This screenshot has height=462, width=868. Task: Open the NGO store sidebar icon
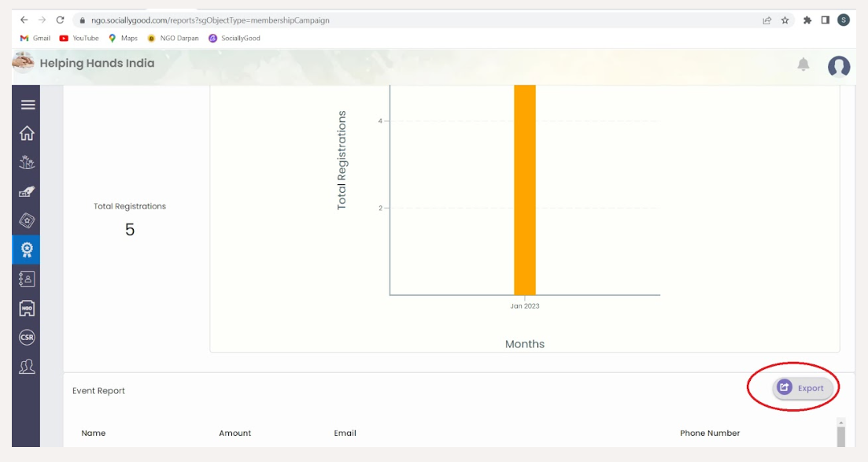27,308
